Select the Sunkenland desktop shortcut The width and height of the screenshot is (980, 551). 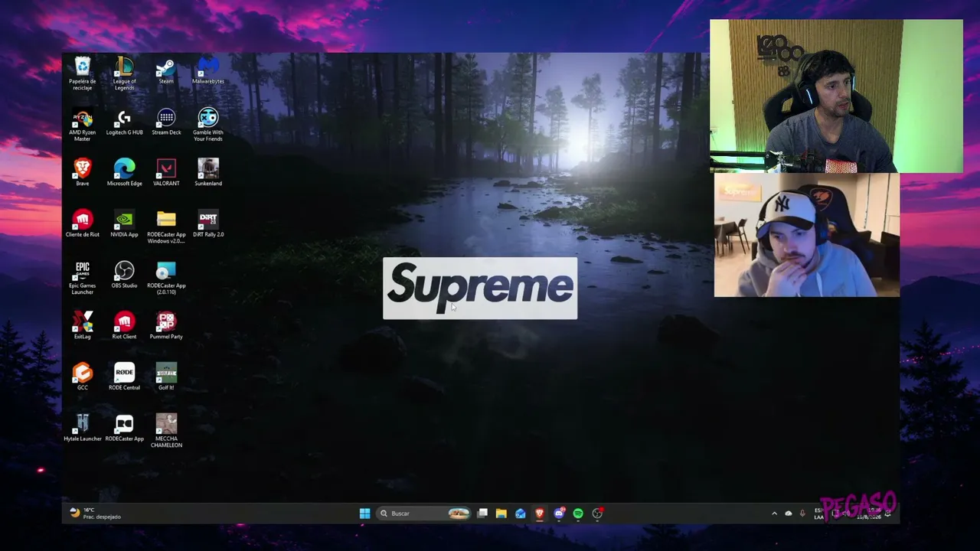point(208,173)
